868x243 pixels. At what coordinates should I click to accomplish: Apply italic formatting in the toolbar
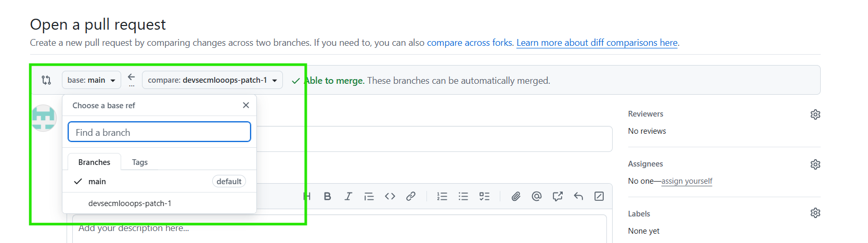pyautogui.click(x=348, y=196)
